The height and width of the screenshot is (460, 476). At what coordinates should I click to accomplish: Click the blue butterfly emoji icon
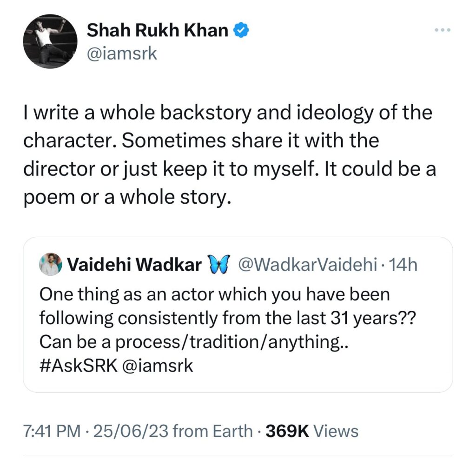(218, 265)
